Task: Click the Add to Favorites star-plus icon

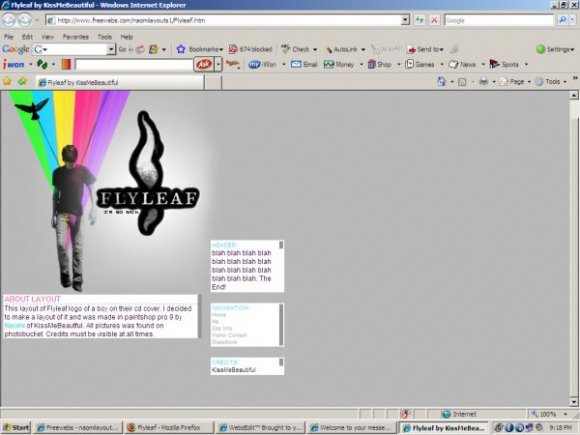Action: click(x=23, y=81)
